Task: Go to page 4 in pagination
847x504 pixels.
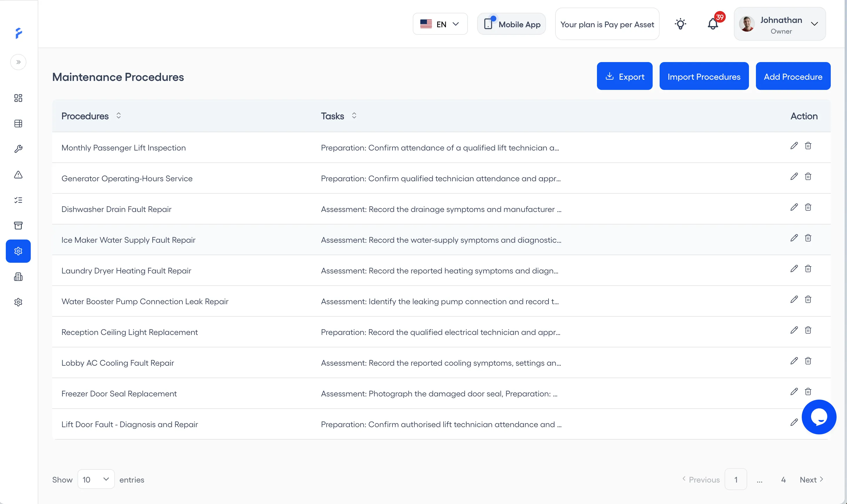Action: point(783,480)
